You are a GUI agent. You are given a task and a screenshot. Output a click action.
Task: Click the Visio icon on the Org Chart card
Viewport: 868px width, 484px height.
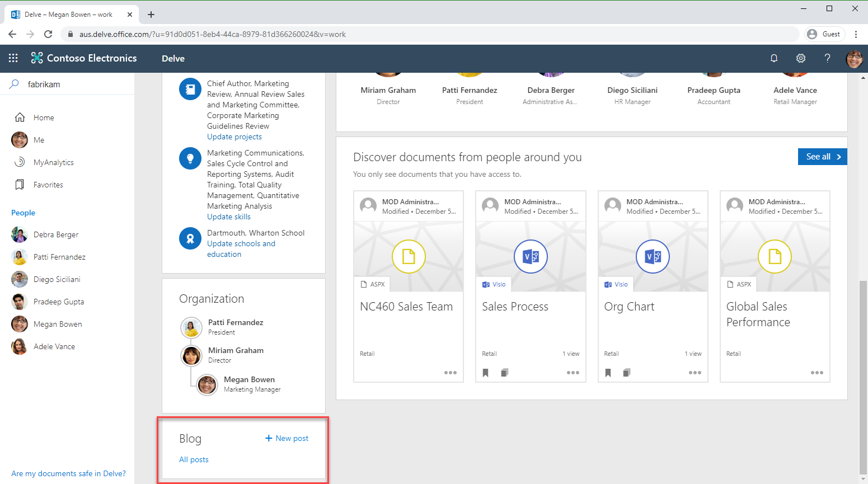click(x=653, y=256)
